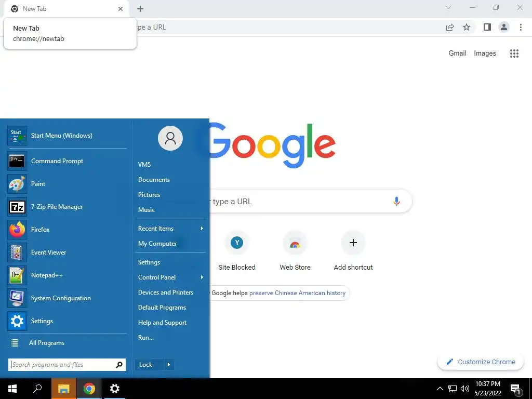Click the voice search microphone
Viewport: 532px width, 399px height.
(396, 201)
